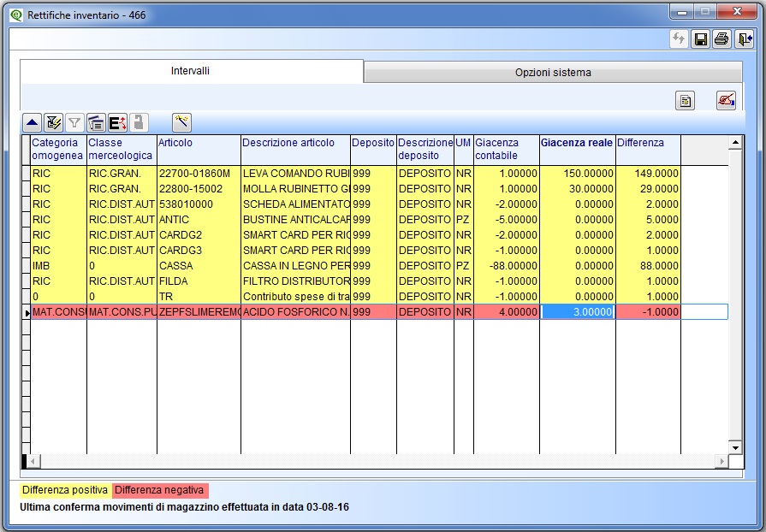
Task: Click the document report icon below the tabs
Action: (685, 100)
